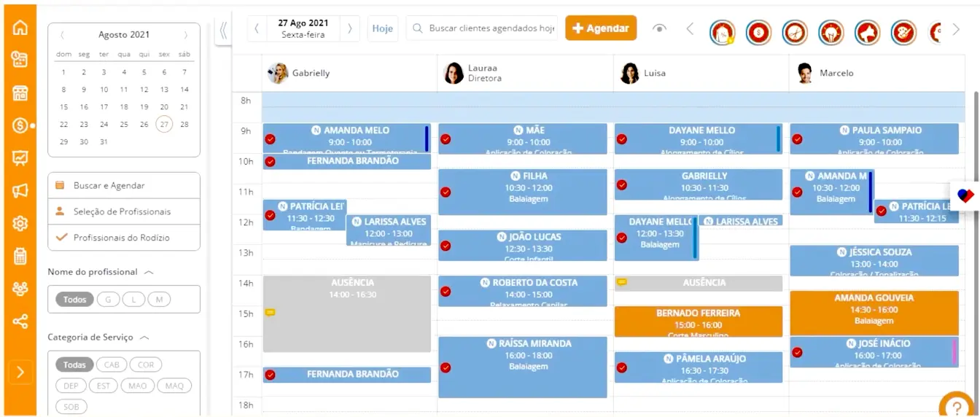980x417 pixels.
Task: Open the dollar coin story circle
Action: (758, 31)
